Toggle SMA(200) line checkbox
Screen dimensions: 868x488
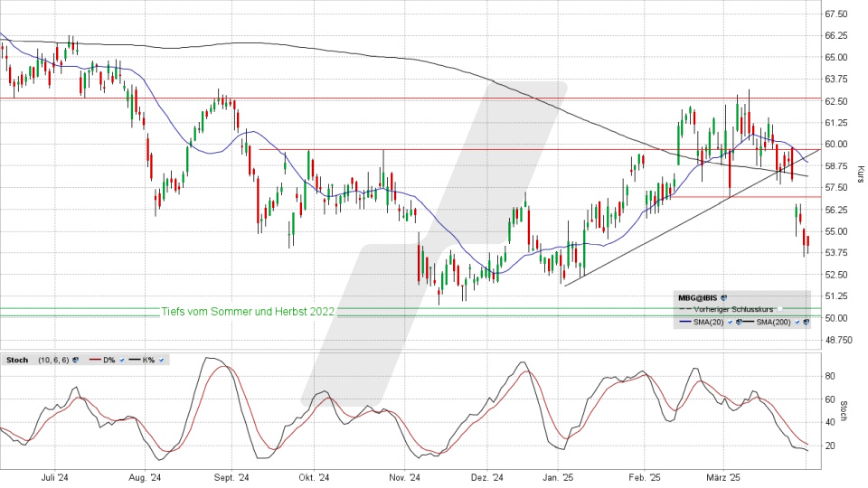[x=797, y=322]
